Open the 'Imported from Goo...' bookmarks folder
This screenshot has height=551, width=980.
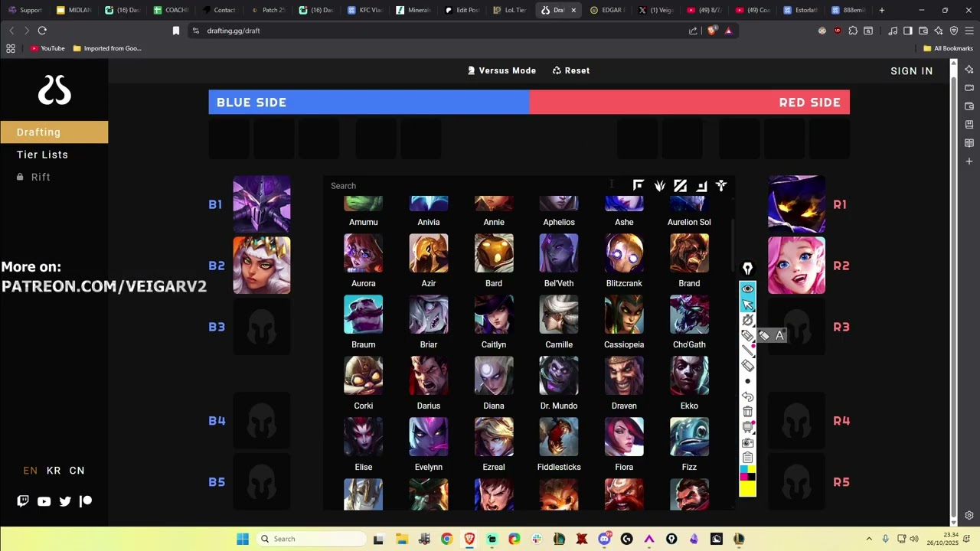pos(107,48)
